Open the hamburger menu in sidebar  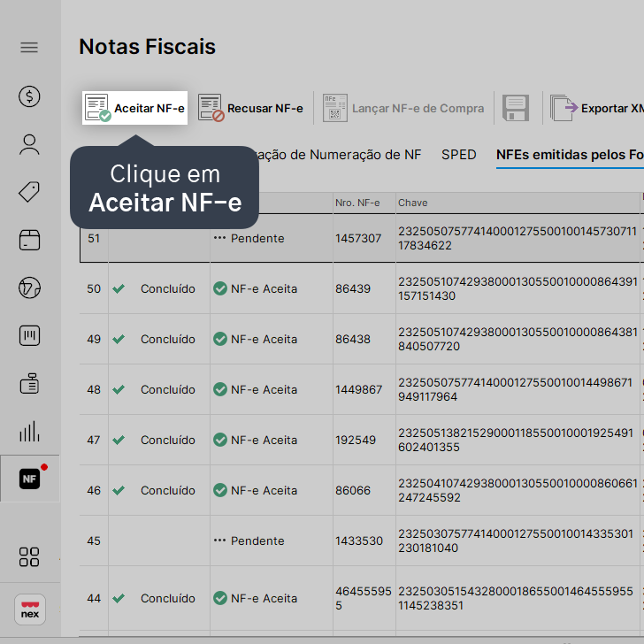tap(29, 47)
